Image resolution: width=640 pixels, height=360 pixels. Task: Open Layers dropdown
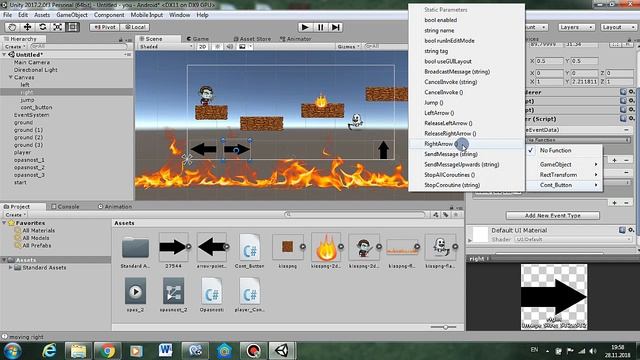click(x=576, y=27)
